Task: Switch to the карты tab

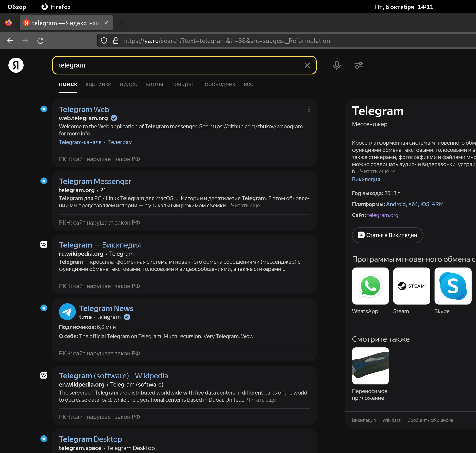Action: 155,84
